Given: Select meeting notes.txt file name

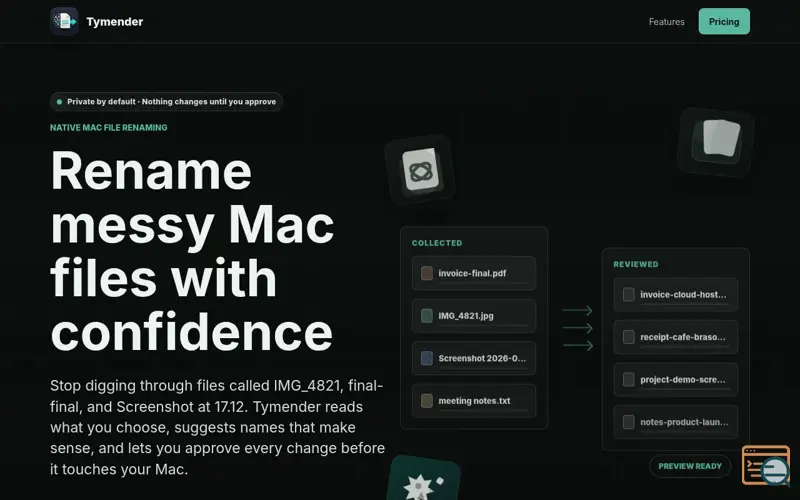Looking at the screenshot, I should coord(474,401).
